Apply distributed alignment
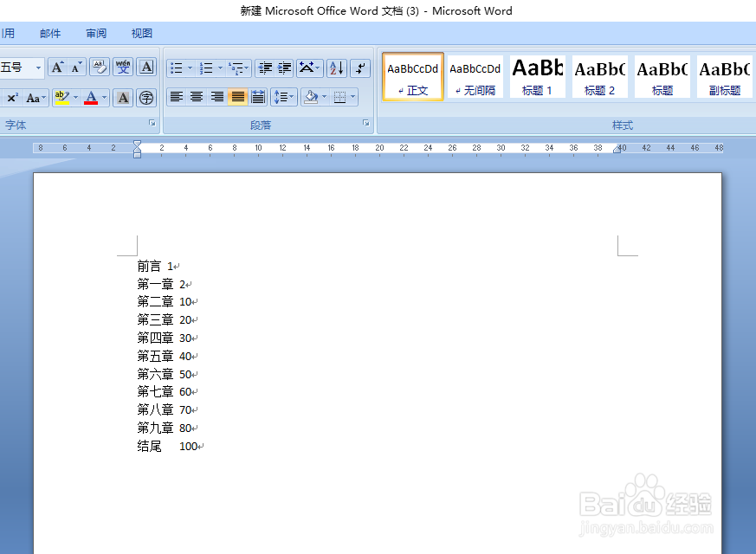 coord(258,97)
